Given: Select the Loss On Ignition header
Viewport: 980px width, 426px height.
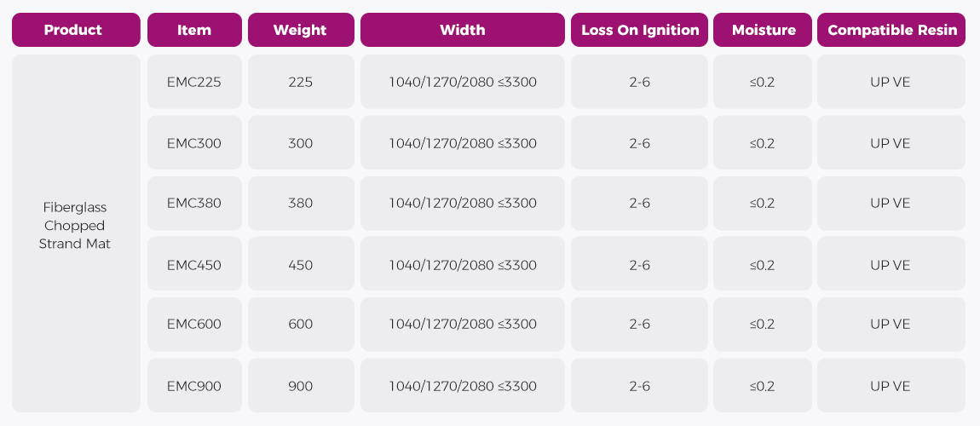Looking at the screenshot, I should point(640,30).
